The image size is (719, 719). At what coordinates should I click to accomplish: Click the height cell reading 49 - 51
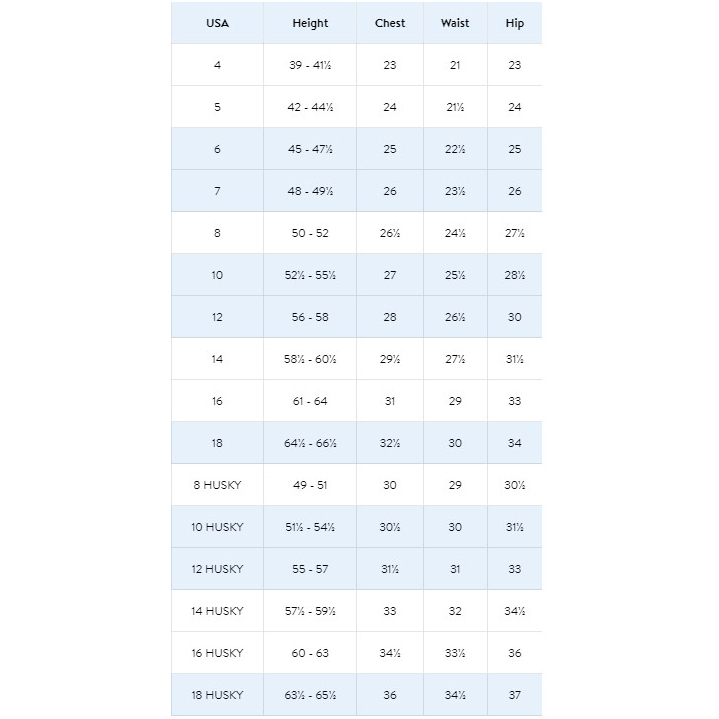pos(310,485)
